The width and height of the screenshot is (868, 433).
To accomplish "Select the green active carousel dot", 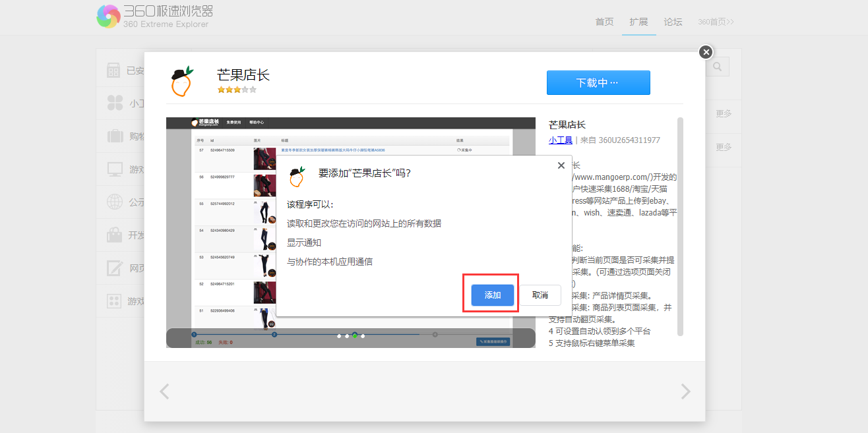I will [355, 336].
